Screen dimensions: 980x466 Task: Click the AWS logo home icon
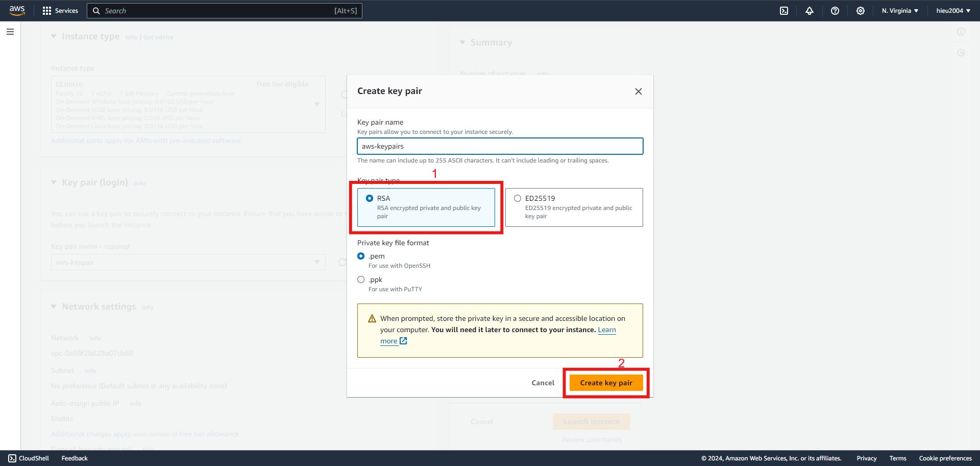(17, 11)
